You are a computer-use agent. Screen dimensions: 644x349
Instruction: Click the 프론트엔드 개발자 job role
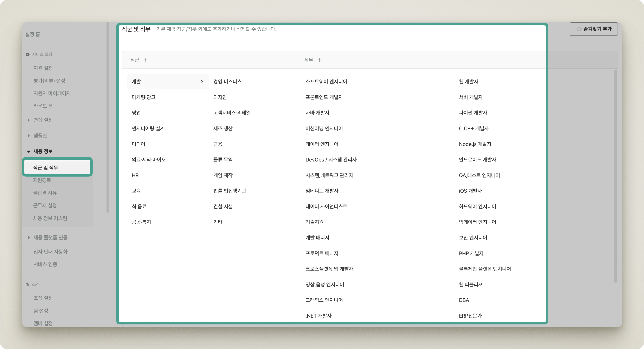pos(324,97)
